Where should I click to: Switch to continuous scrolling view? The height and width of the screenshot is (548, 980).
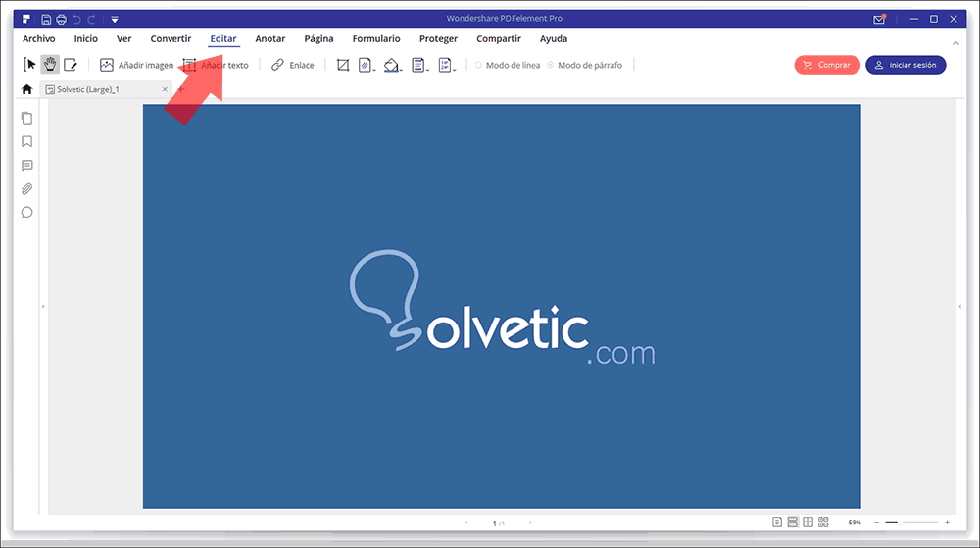pyautogui.click(x=793, y=522)
